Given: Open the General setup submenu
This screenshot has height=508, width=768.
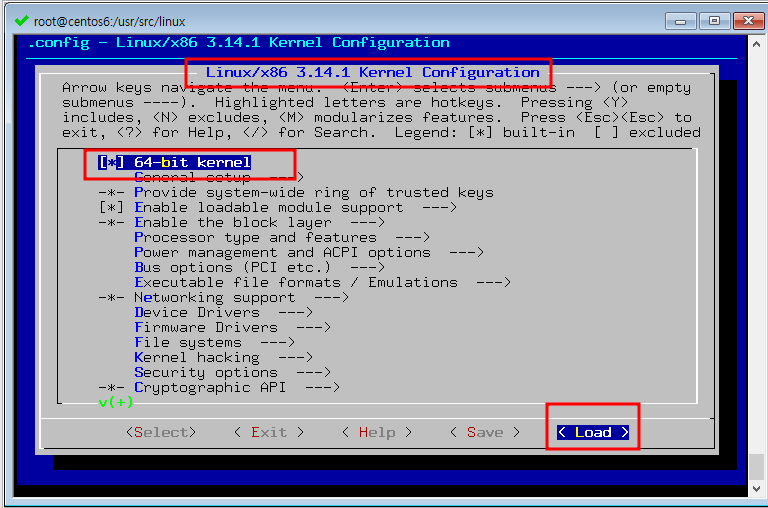Looking at the screenshot, I should pos(219,177).
